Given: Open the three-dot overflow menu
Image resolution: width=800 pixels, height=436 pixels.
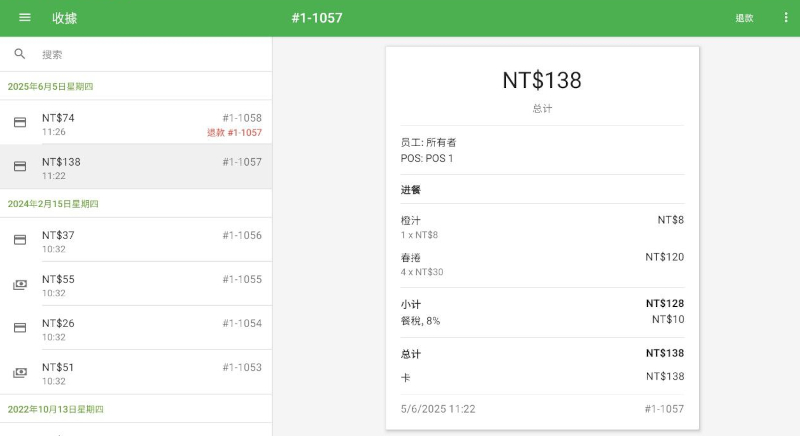Looking at the screenshot, I should [x=785, y=18].
